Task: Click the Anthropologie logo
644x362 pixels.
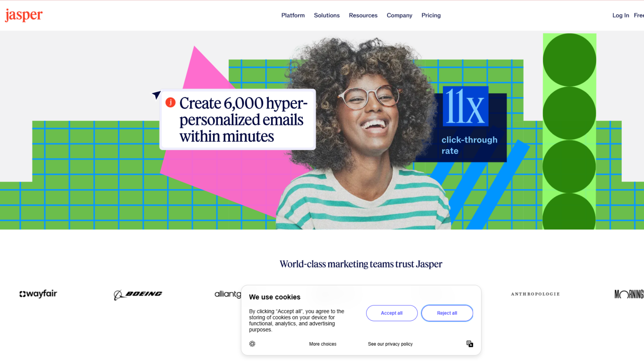Action: pyautogui.click(x=535, y=294)
